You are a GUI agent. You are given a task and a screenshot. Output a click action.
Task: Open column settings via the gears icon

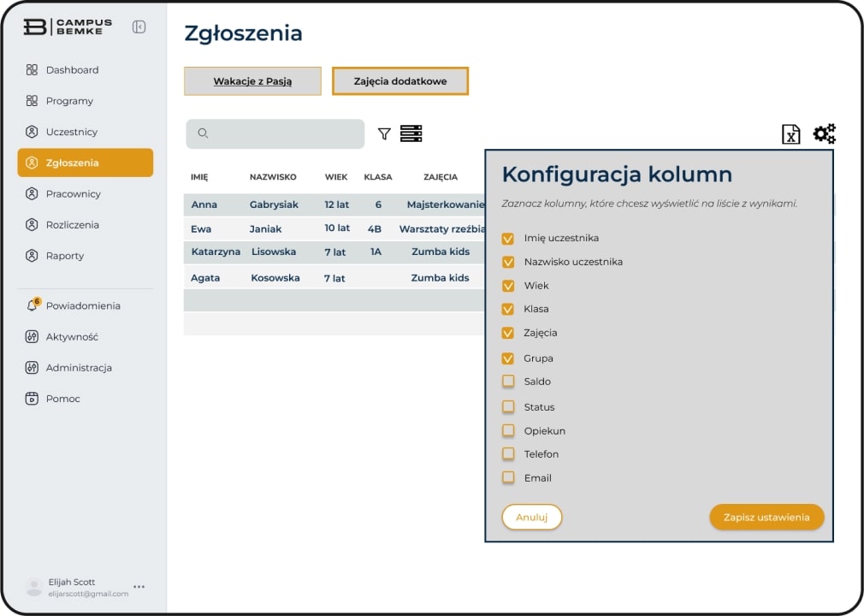(x=824, y=133)
